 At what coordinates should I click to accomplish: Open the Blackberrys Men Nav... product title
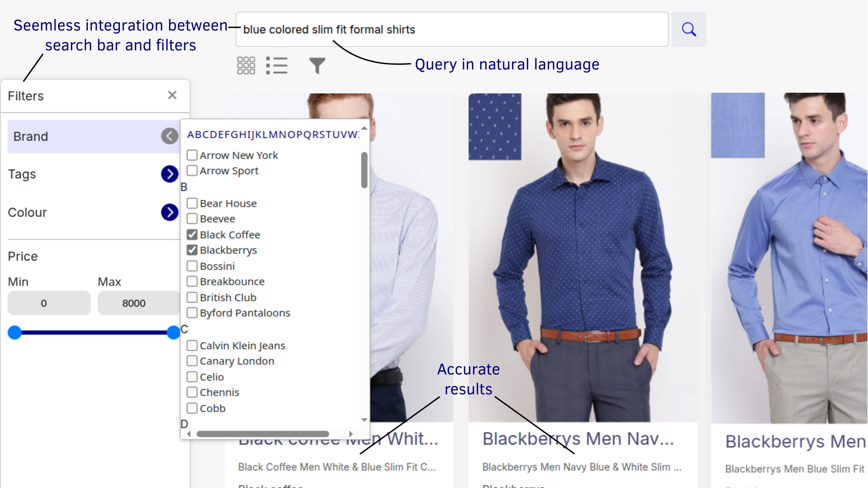click(578, 439)
